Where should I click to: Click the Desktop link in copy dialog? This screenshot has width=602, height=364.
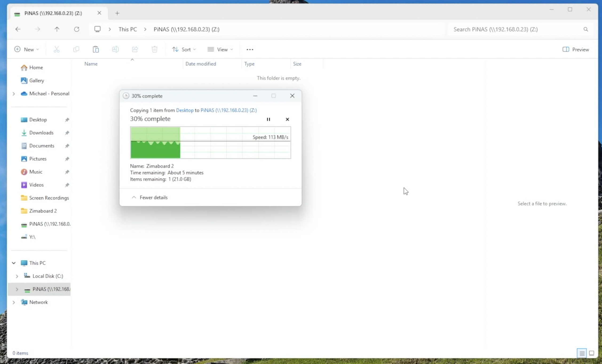(x=184, y=110)
